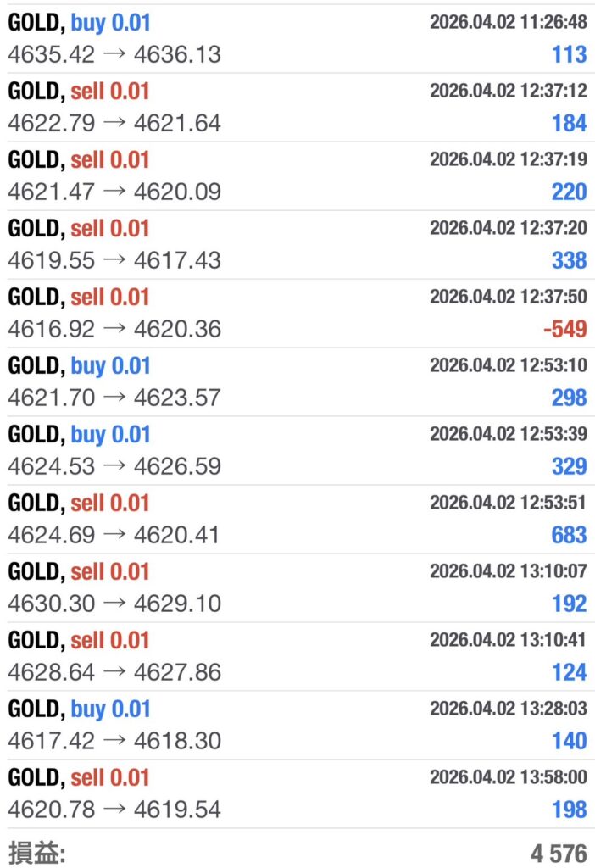The width and height of the screenshot is (595, 868).
Task: Click the timestamp 2026.04.02 12:37:50
Action: [x=508, y=298]
